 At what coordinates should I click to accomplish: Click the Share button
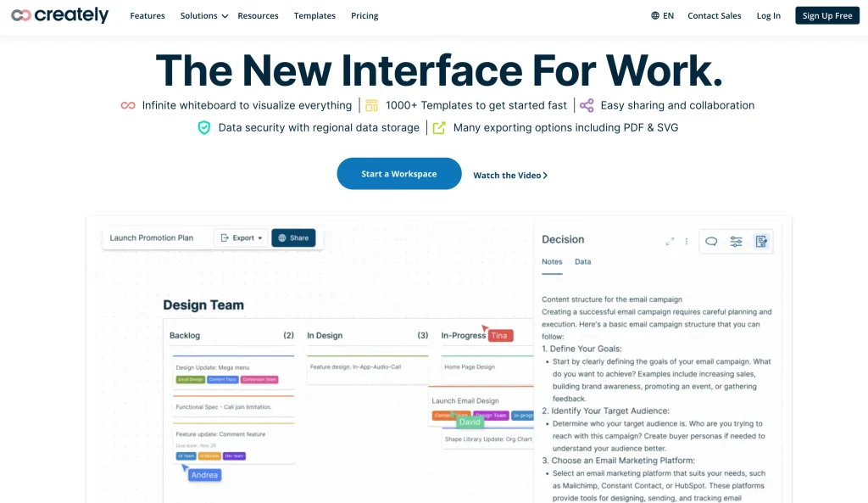pyautogui.click(x=293, y=238)
